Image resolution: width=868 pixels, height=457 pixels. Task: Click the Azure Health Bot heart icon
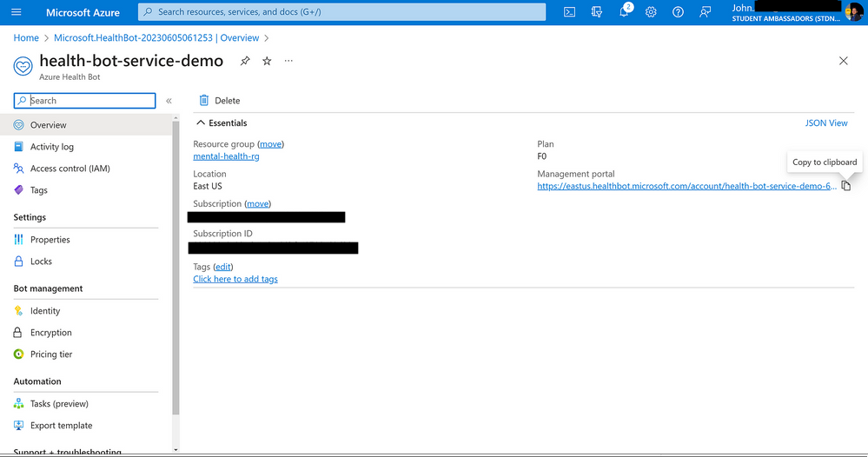click(x=23, y=66)
